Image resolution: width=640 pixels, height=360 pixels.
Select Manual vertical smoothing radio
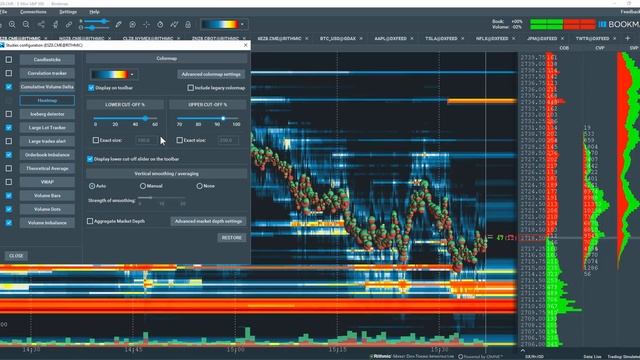pyautogui.click(x=142, y=186)
